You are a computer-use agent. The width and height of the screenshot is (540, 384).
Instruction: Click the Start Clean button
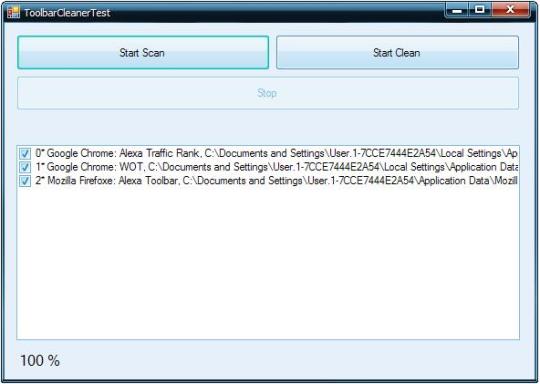click(x=397, y=53)
